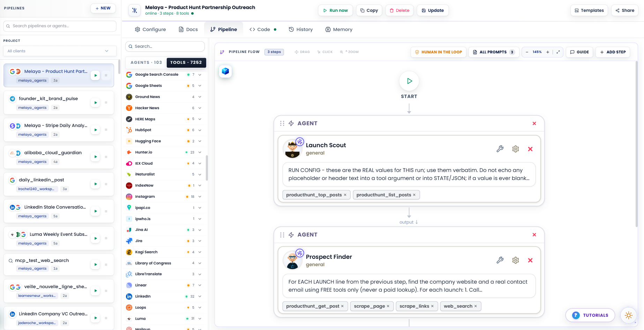Select the TOOLS · 7252 tab
The image size is (644, 330).
186,62
